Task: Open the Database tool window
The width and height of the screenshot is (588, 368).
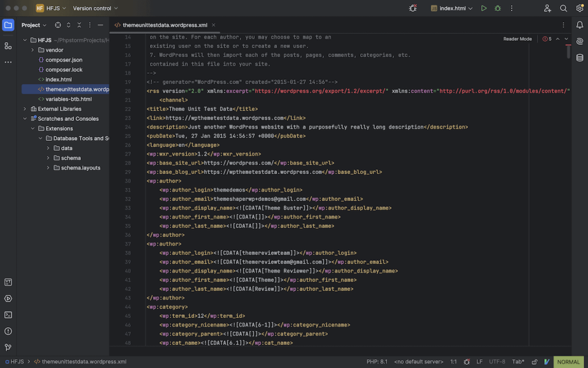Action: point(579,57)
